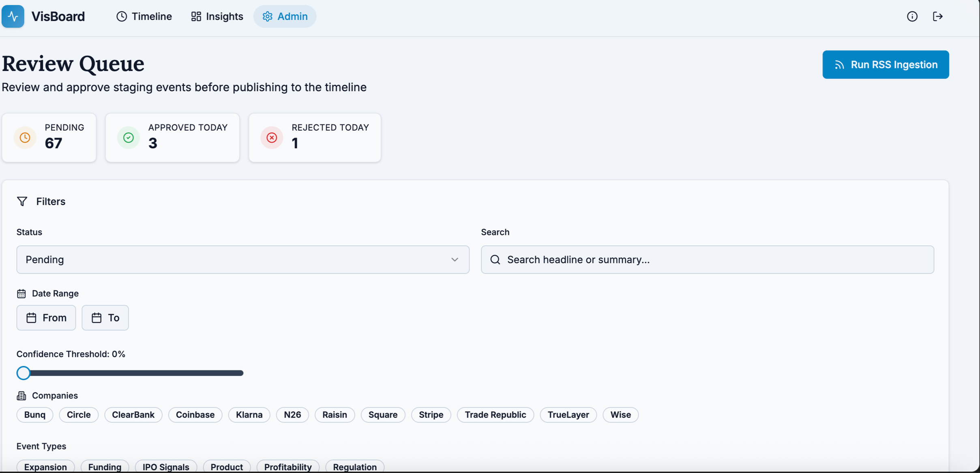Click the red rejected X icon
Viewport: 980px width, 473px height.
(x=272, y=138)
